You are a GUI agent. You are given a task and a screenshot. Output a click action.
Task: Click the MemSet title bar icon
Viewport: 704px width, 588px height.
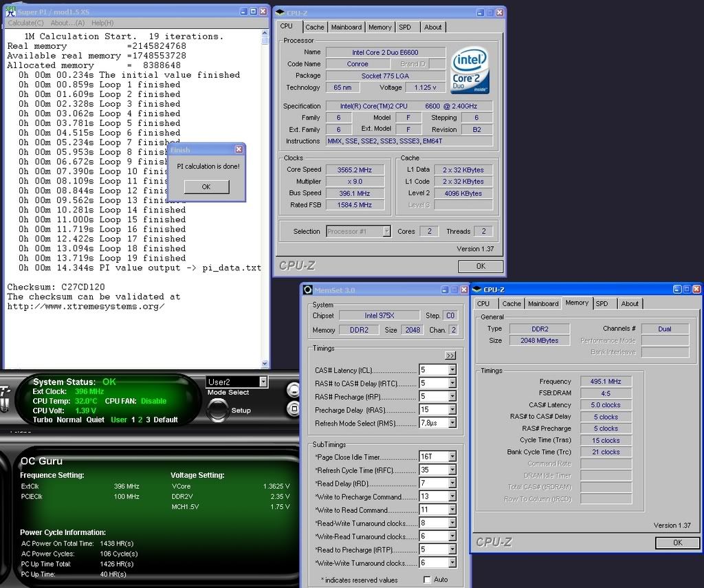tap(307, 290)
